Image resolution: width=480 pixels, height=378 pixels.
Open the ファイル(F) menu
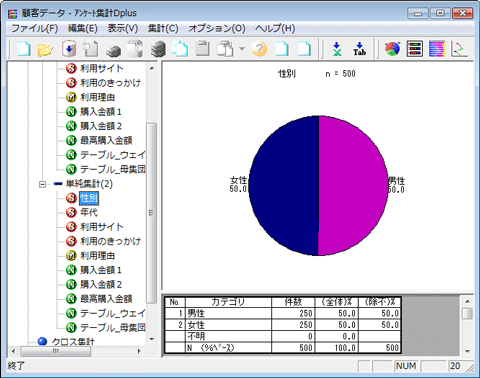coord(35,29)
